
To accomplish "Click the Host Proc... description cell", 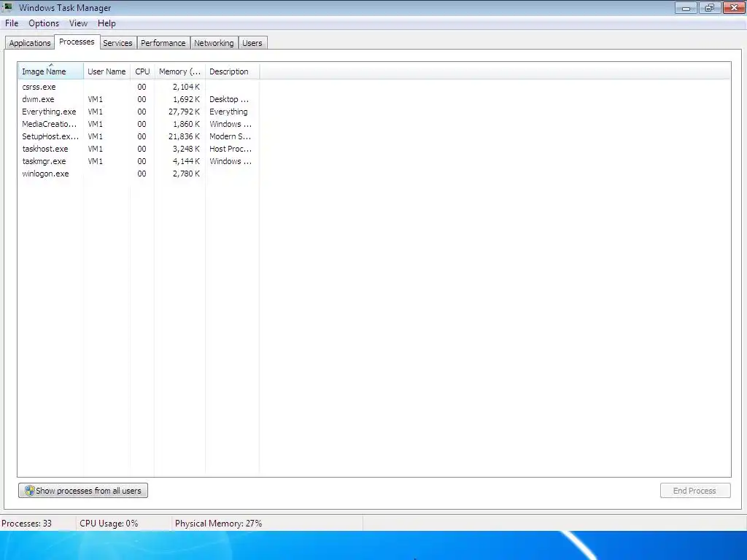I will click(x=231, y=149).
